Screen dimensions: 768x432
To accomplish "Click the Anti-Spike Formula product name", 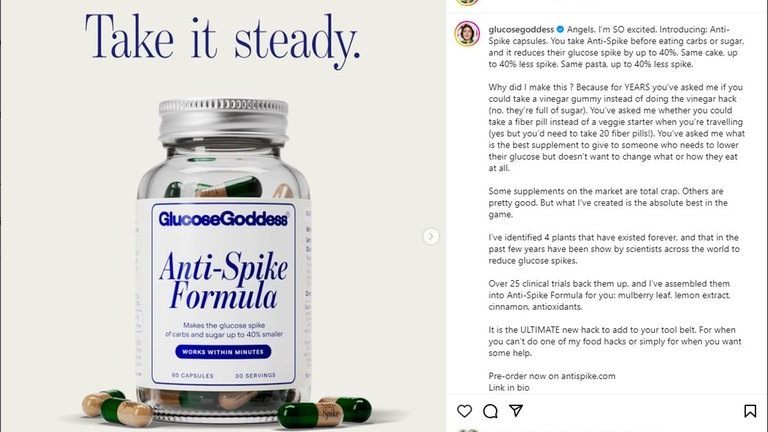I will point(223,280).
